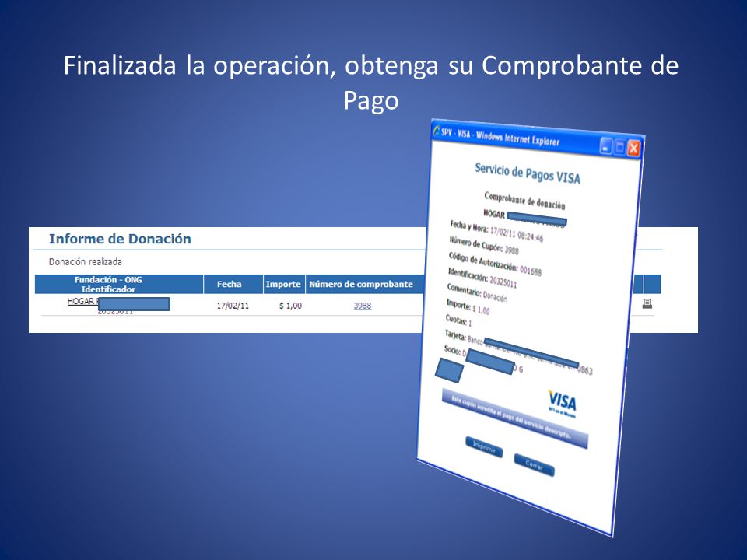Click the Donación realizada text

(x=86, y=262)
